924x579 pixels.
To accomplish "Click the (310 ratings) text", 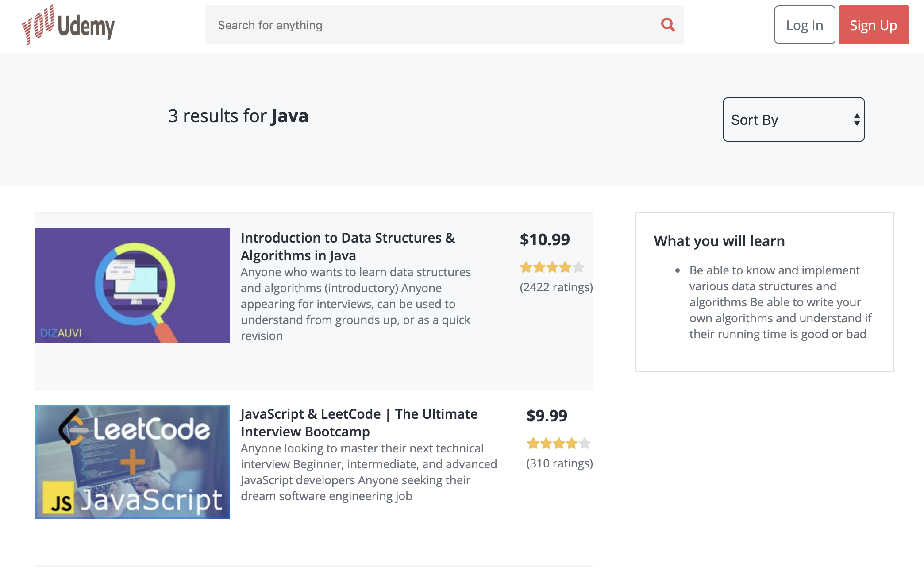I will point(559,463).
